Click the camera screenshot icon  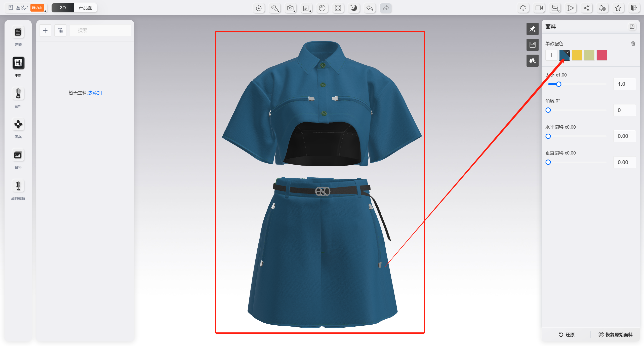point(291,8)
